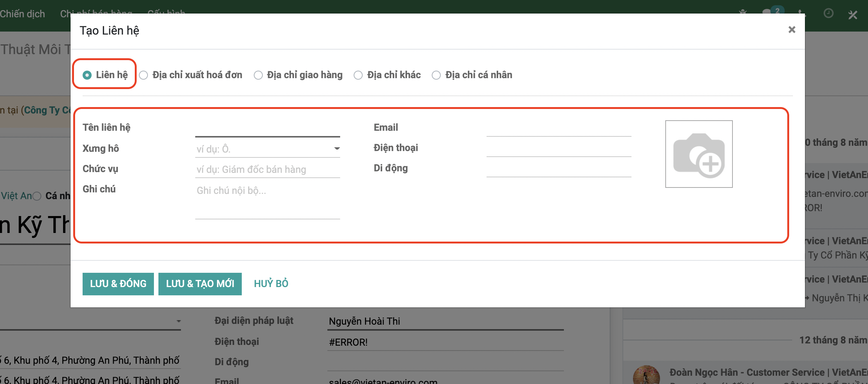Click the 12 tháng 8 date separator
This screenshot has width=868, height=384.
833,340
